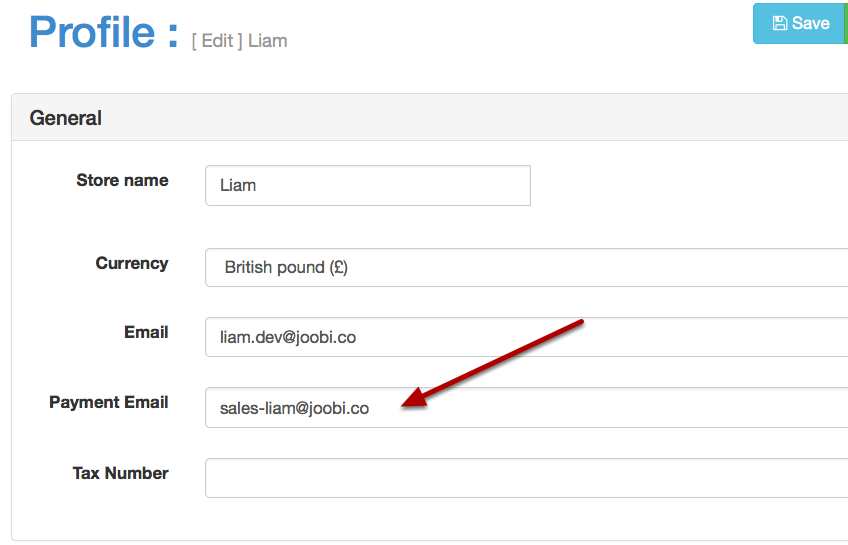Click the Store name label
Image resolution: width=848 pixels, height=545 pixels.
(122, 180)
